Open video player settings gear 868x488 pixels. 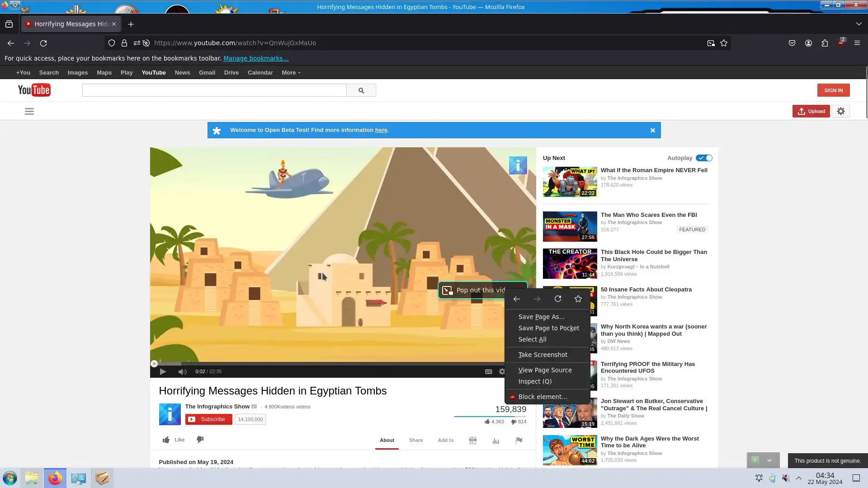[501, 371]
